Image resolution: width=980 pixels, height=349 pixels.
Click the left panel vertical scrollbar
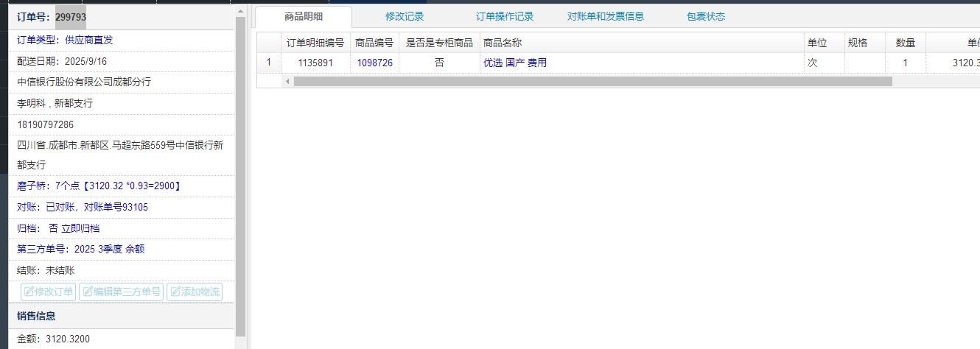pyautogui.click(x=240, y=177)
